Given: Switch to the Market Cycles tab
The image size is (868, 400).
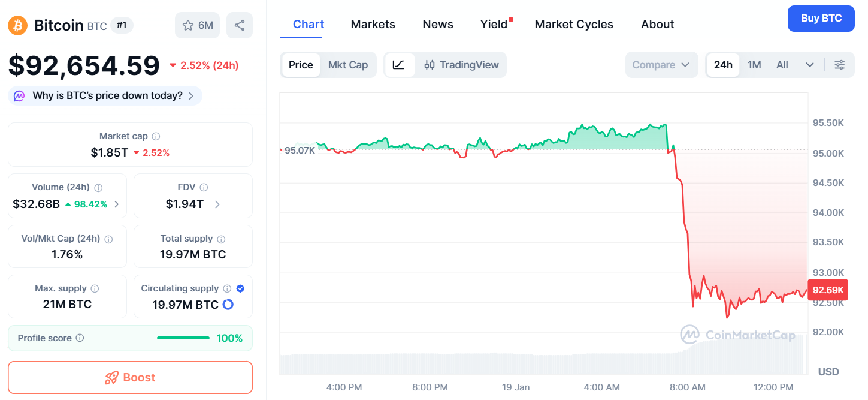Looking at the screenshot, I should 574,24.
